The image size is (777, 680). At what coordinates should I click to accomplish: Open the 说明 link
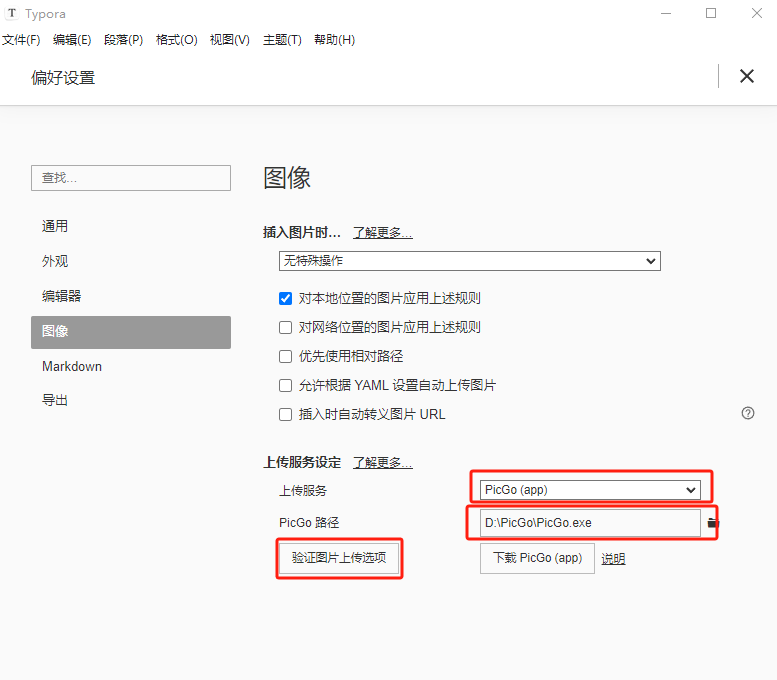613,559
